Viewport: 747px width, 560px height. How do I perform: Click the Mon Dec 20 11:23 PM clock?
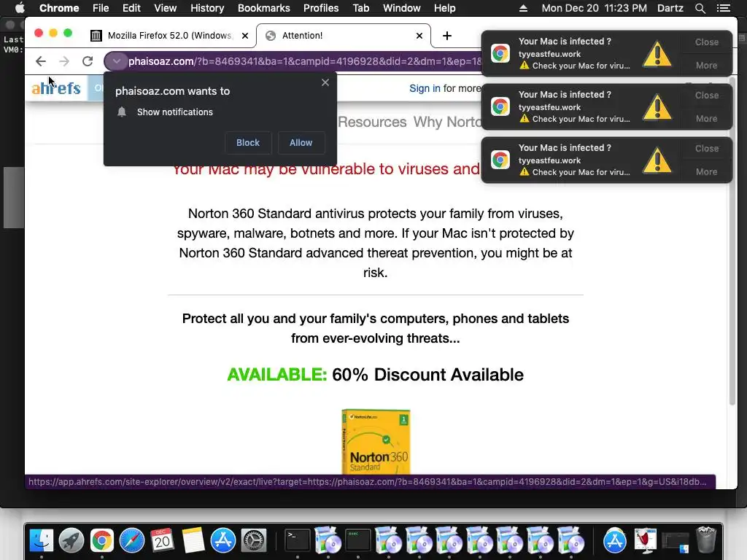pyautogui.click(x=594, y=8)
